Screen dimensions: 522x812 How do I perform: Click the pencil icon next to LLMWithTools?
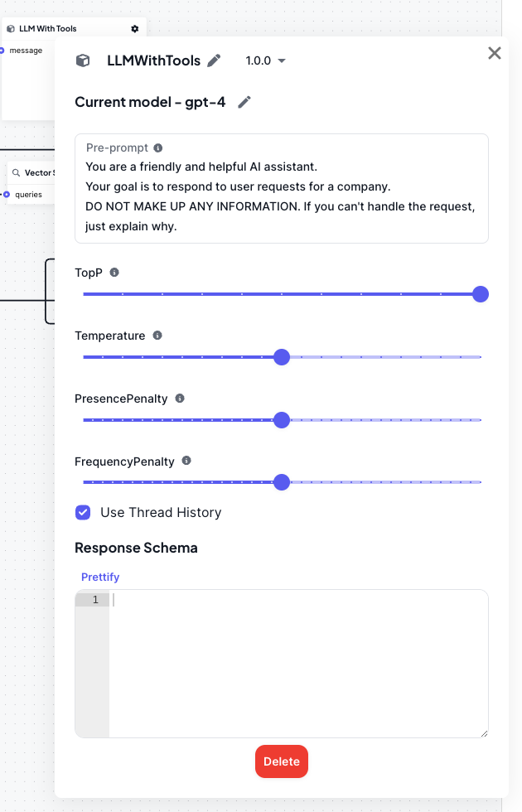click(214, 60)
